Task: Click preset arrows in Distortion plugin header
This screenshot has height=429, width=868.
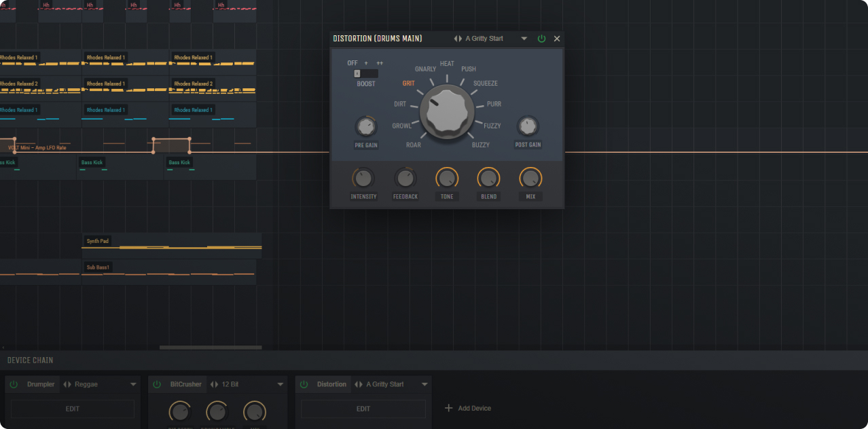Action: click(x=458, y=39)
